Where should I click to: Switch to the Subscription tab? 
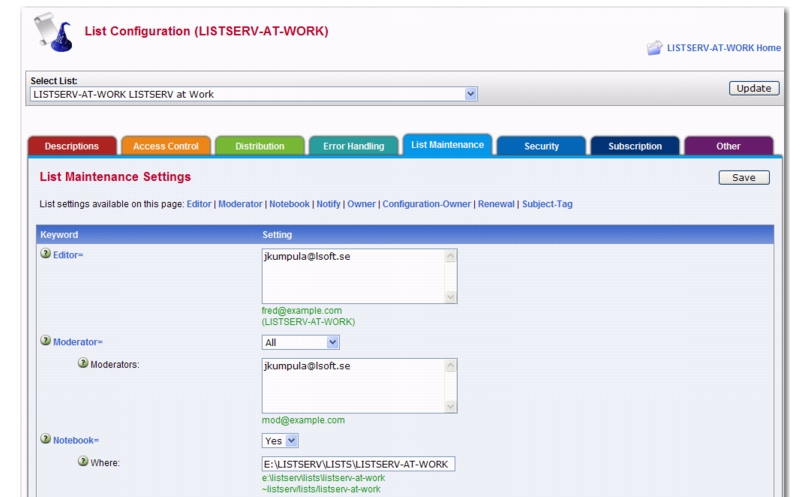(635, 146)
